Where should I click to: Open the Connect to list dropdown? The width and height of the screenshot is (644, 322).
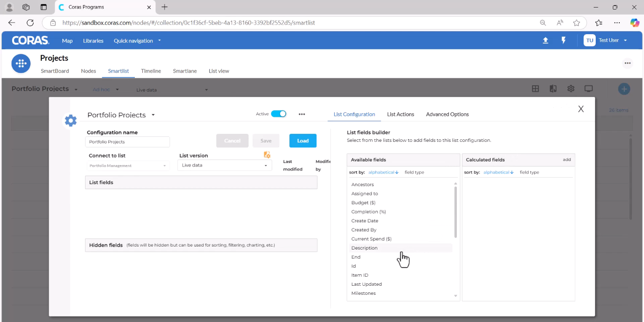coord(128,166)
